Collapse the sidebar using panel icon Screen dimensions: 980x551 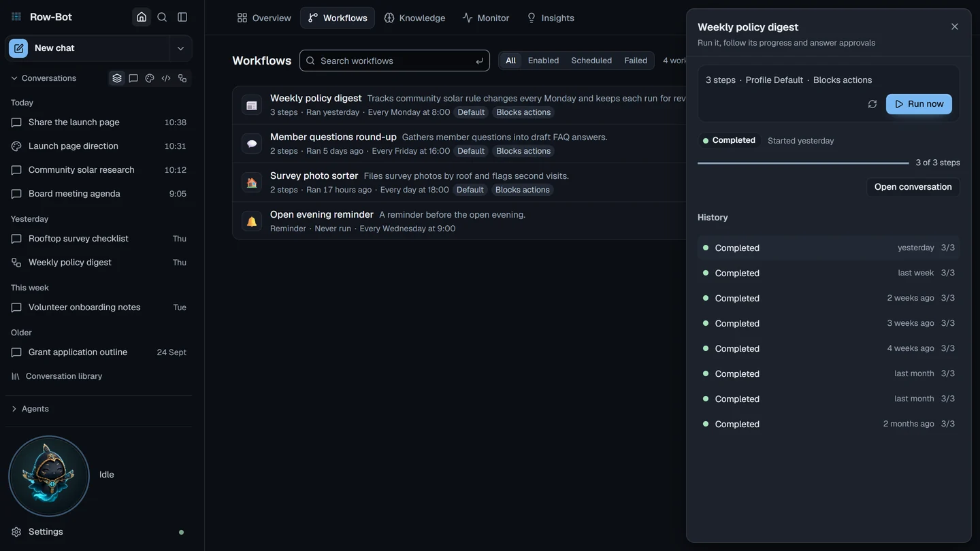182,17
